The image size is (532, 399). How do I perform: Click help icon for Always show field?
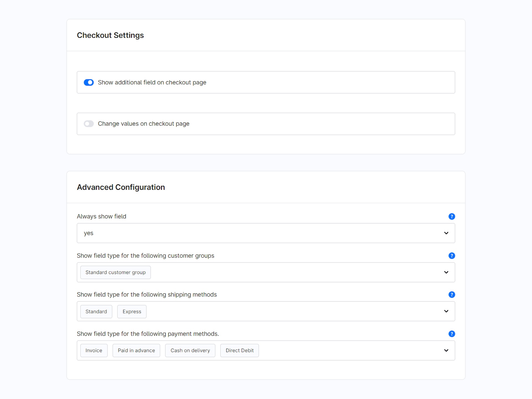(452, 216)
